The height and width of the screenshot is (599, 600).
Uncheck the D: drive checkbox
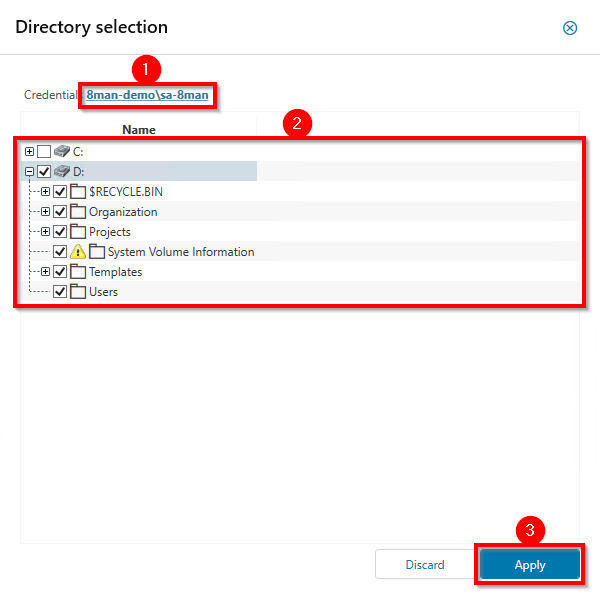click(x=44, y=172)
